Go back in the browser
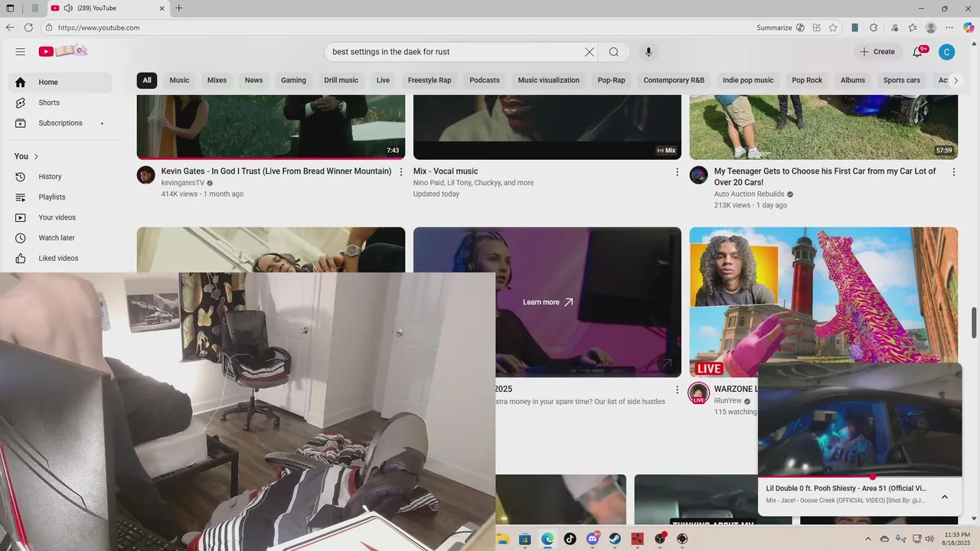The height and width of the screenshot is (551, 980). click(10, 28)
